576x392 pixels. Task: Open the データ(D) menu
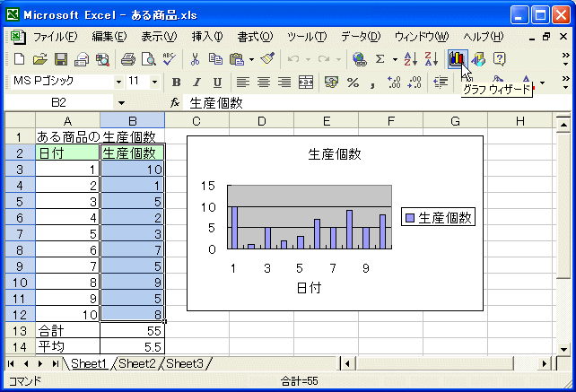pyautogui.click(x=361, y=37)
